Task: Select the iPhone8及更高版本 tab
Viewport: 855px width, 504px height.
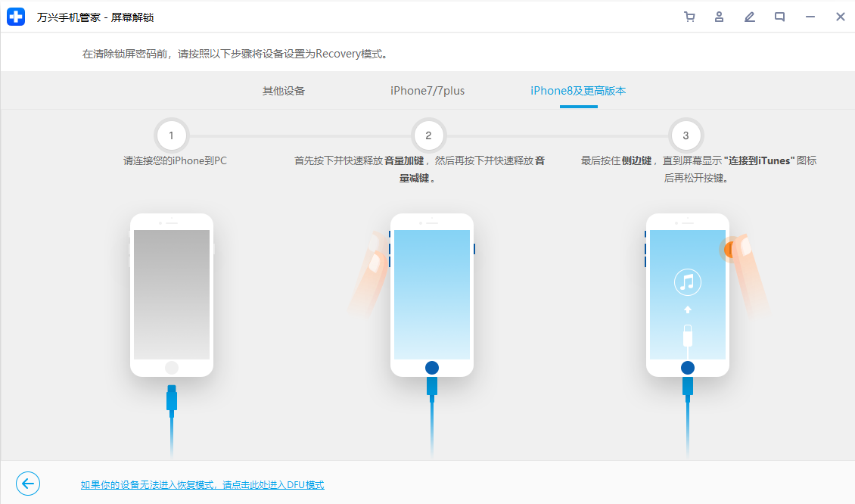Action: click(x=578, y=90)
